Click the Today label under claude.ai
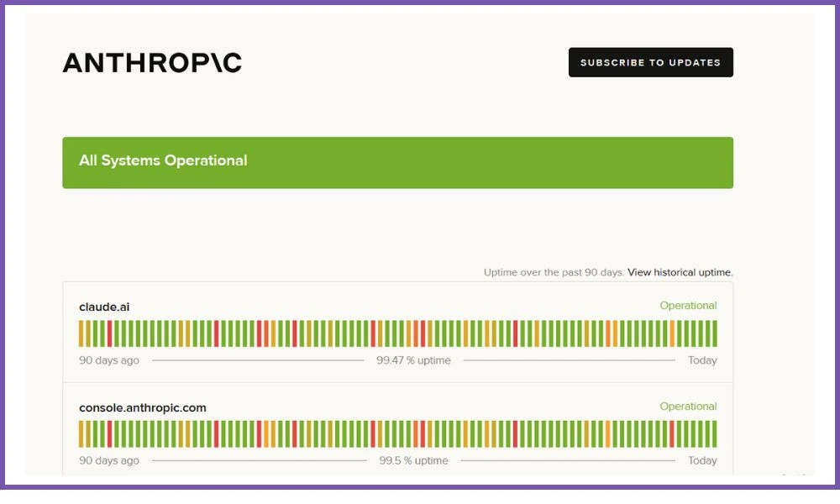The height and width of the screenshot is (504, 840). 702,360
